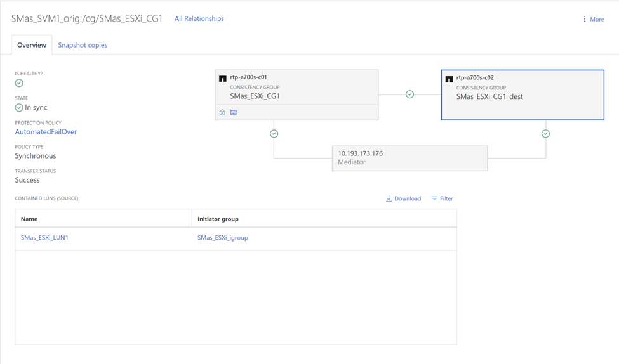Screen dimensions: 619x364
Task: Download the contained LUNs list
Action: pos(403,198)
